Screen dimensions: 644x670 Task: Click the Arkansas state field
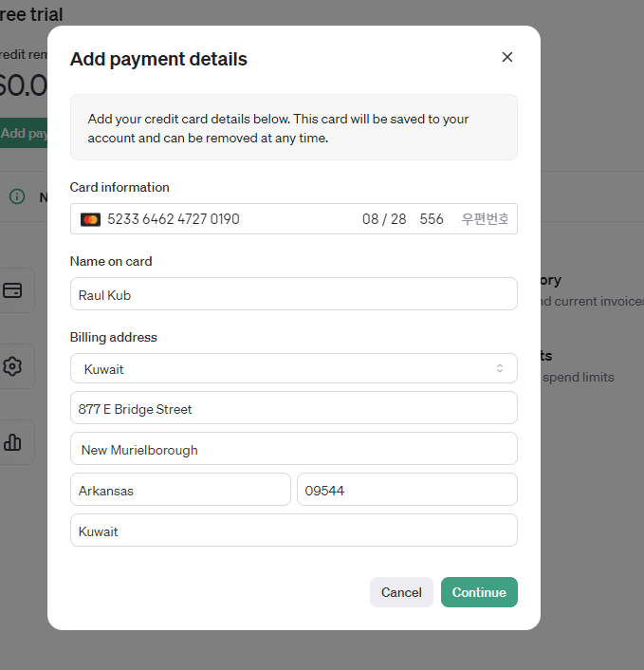(180, 490)
